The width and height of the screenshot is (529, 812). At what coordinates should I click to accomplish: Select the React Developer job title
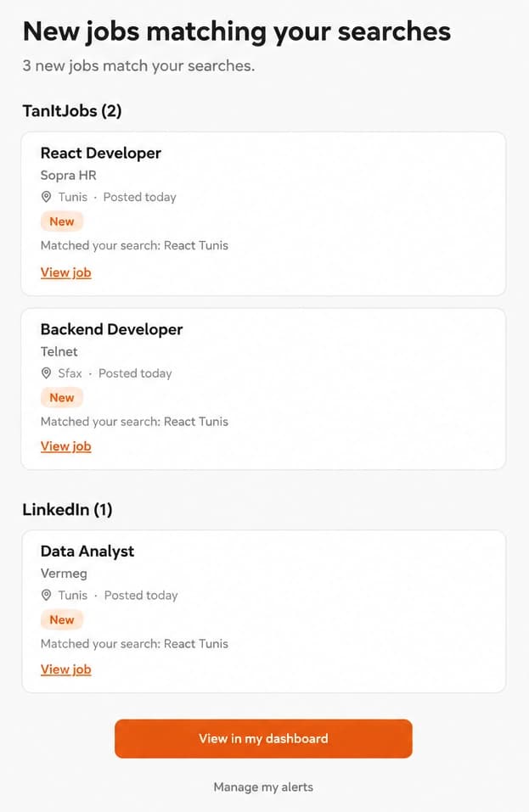coord(101,153)
